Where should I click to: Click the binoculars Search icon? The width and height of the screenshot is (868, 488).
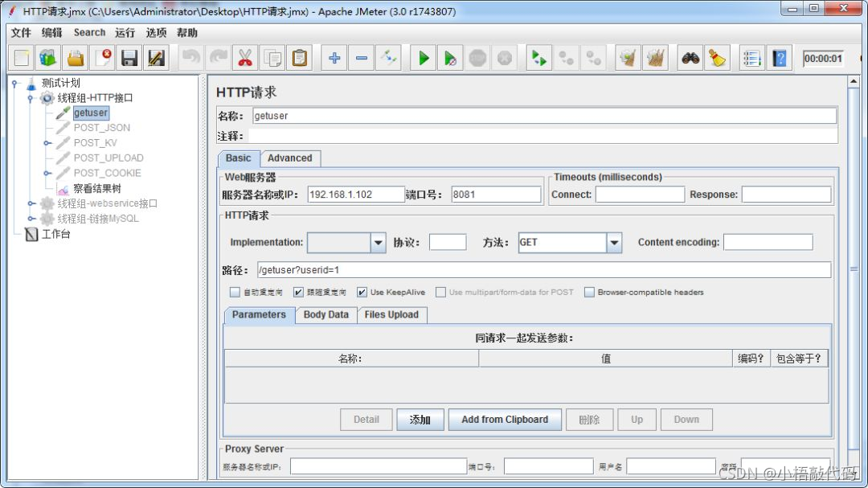coord(690,58)
